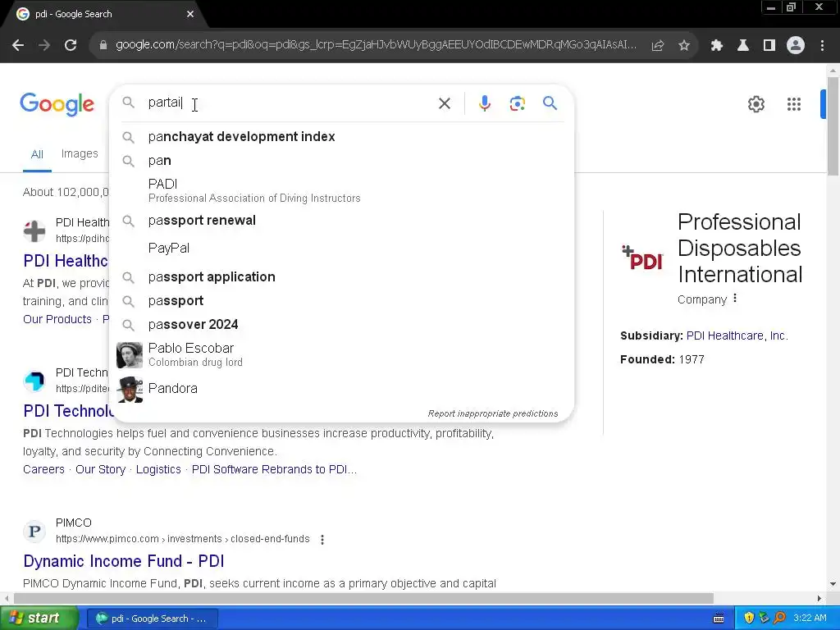Click the browser forward arrow
Viewport: 840px width, 630px height.
pos(44,46)
